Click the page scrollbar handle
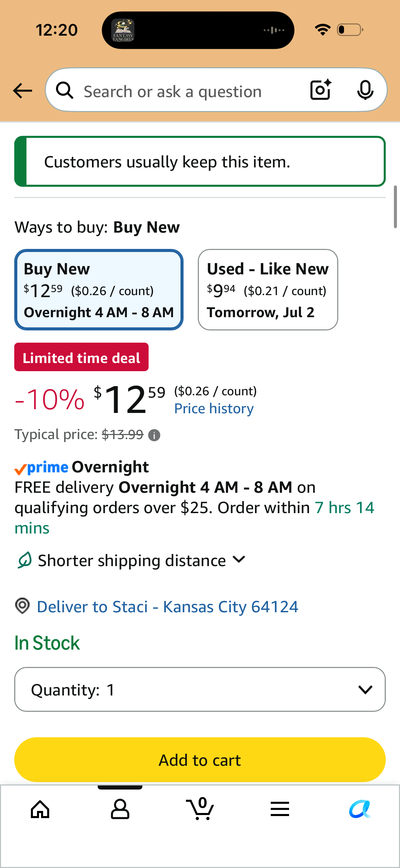The width and height of the screenshot is (400, 868). click(x=395, y=207)
